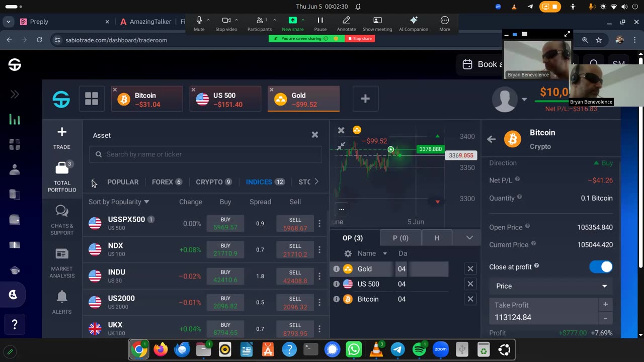Open the Name column sort dropdown
644x362 pixels.
(385, 254)
